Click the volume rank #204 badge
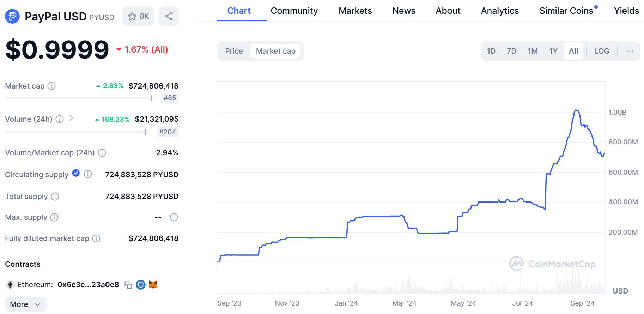644x314 pixels. tap(168, 132)
